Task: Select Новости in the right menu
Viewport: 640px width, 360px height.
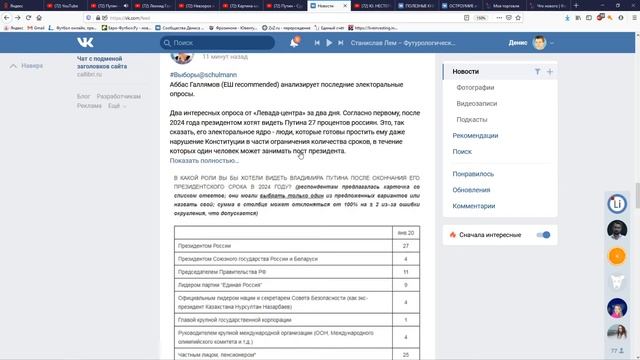Action: pyautogui.click(x=466, y=71)
